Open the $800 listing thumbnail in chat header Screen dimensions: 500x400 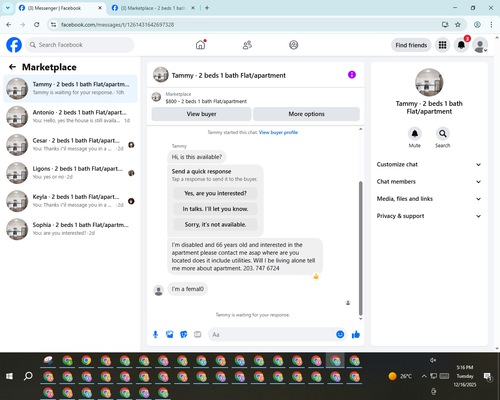(156, 97)
